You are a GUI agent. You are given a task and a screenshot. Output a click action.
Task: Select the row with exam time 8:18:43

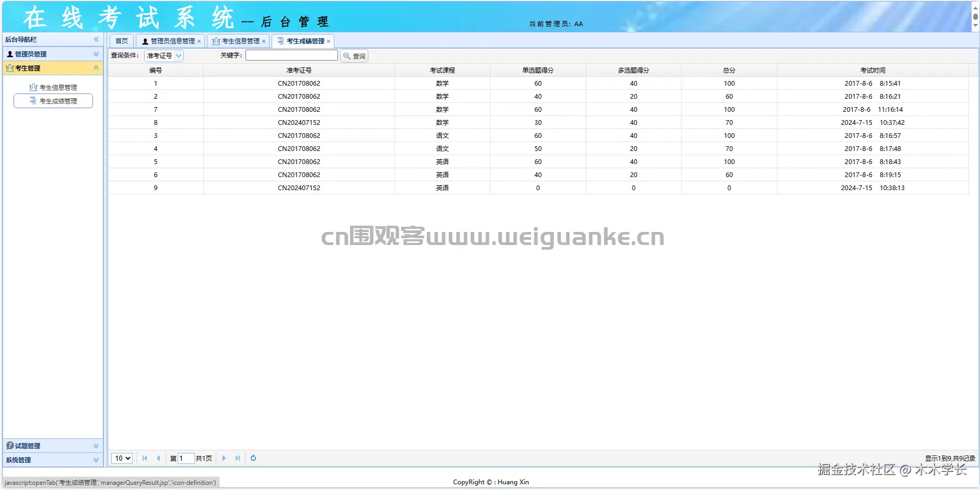point(538,161)
